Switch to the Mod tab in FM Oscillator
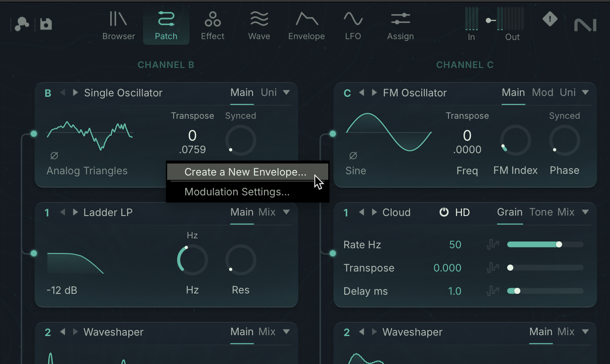Viewport: 610px width, 364px height. pyautogui.click(x=542, y=93)
